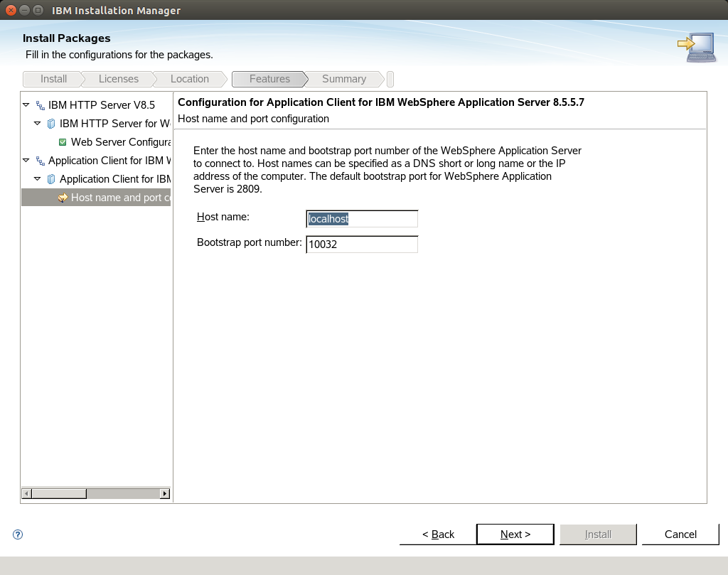Click the Host name and port configuration status icon
This screenshot has width=728, height=575.
(x=63, y=198)
